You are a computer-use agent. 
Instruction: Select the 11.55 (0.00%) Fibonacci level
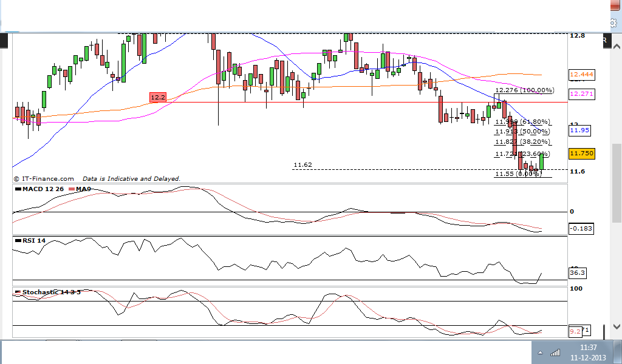(x=518, y=174)
